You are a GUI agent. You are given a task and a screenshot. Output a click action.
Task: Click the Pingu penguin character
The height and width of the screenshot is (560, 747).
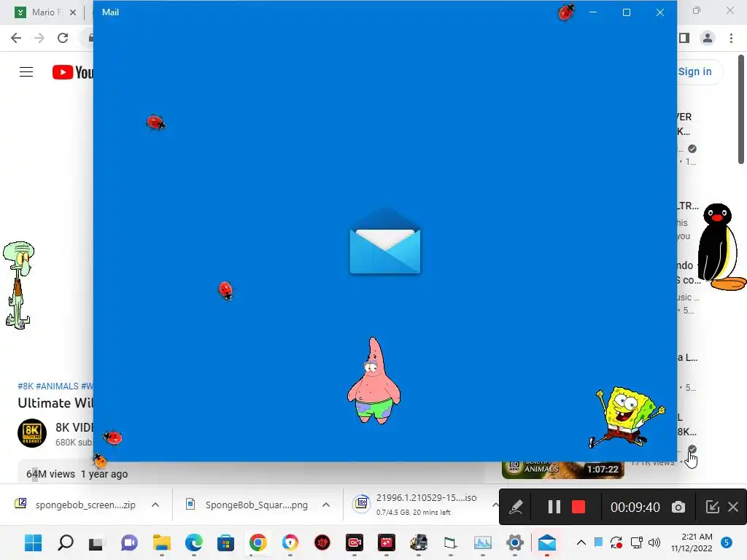coord(721,247)
